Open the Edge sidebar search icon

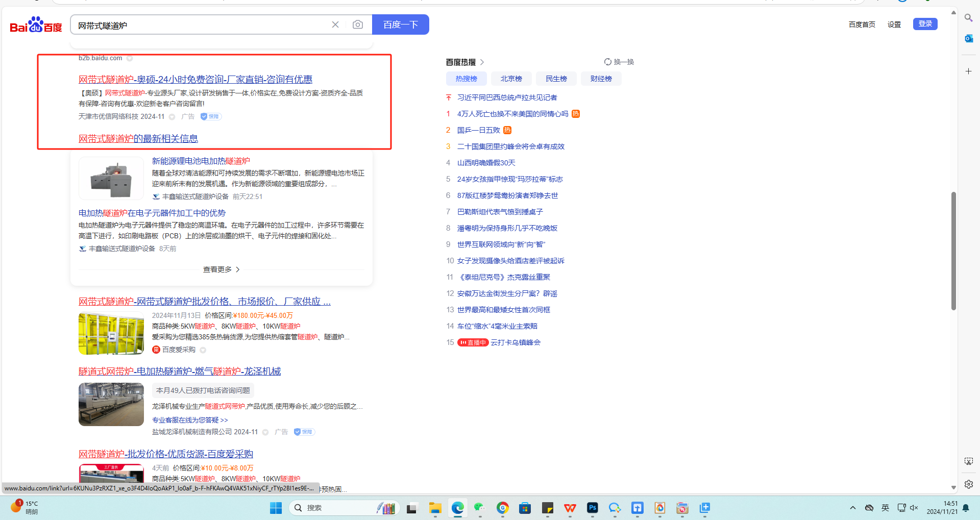pyautogui.click(x=968, y=18)
